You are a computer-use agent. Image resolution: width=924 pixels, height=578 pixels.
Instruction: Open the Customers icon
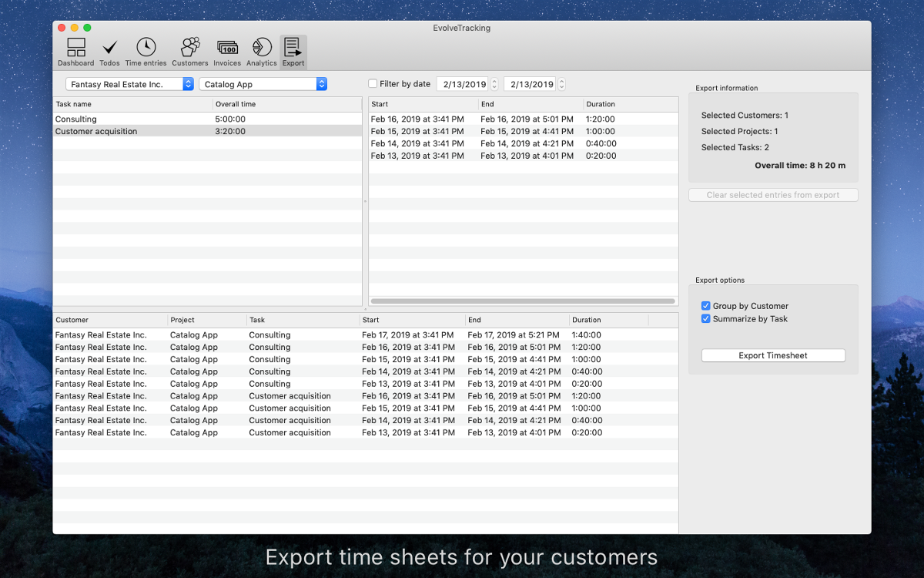(189, 48)
